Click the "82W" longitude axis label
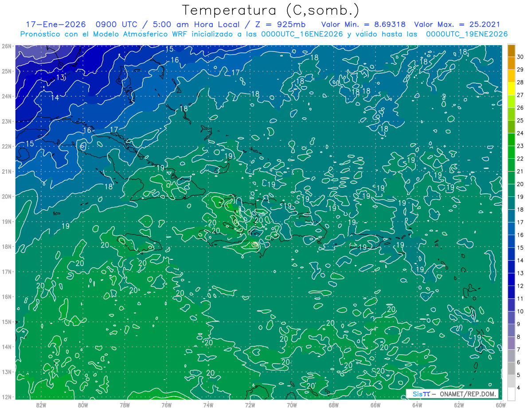Screen dimensions: 532x411 click(x=41, y=405)
